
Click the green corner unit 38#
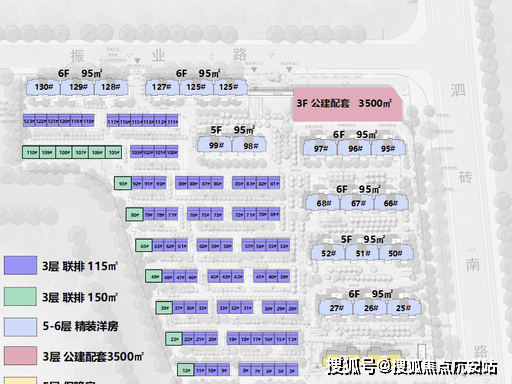[164, 308]
